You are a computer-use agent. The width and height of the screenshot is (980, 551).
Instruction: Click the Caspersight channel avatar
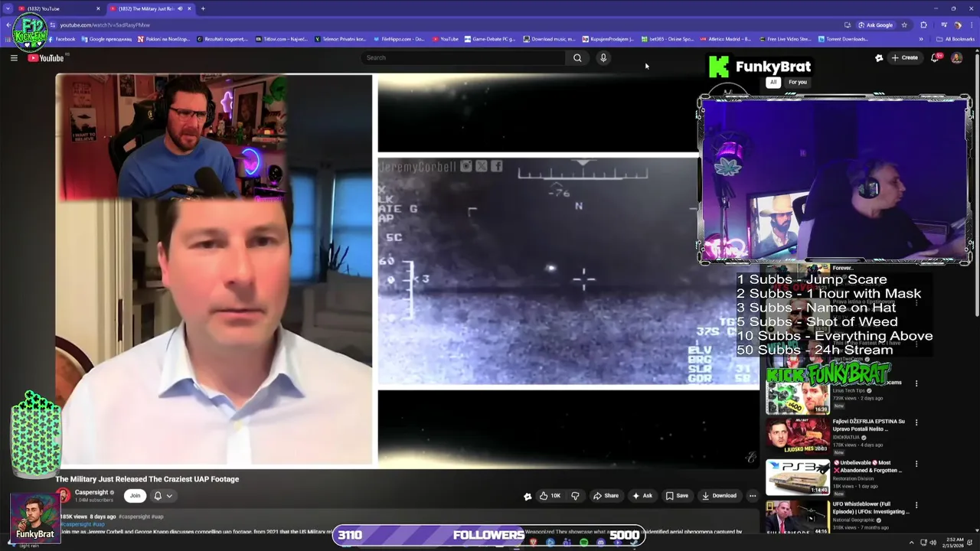coord(63,496)
